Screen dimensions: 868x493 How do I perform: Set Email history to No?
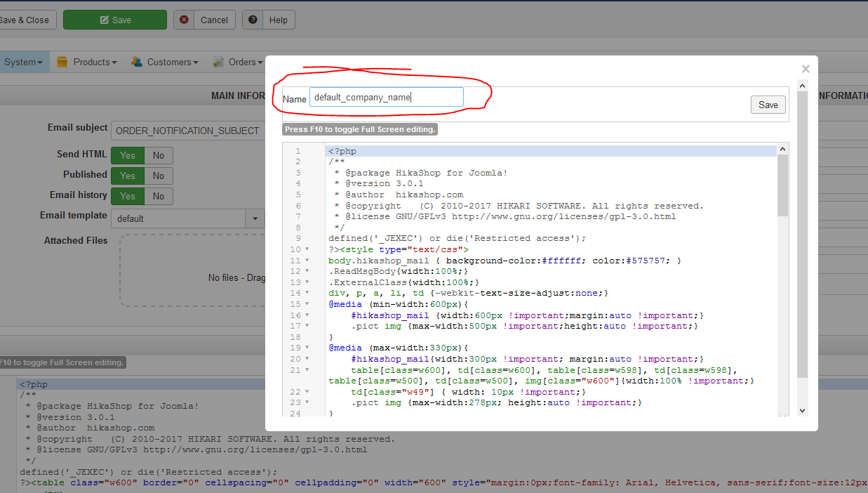(159, 196)
